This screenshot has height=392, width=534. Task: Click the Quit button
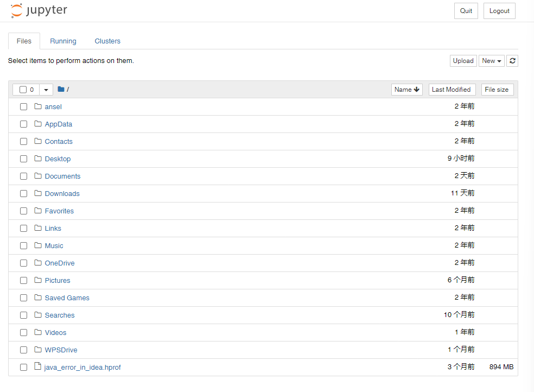[x=466, y=11]
